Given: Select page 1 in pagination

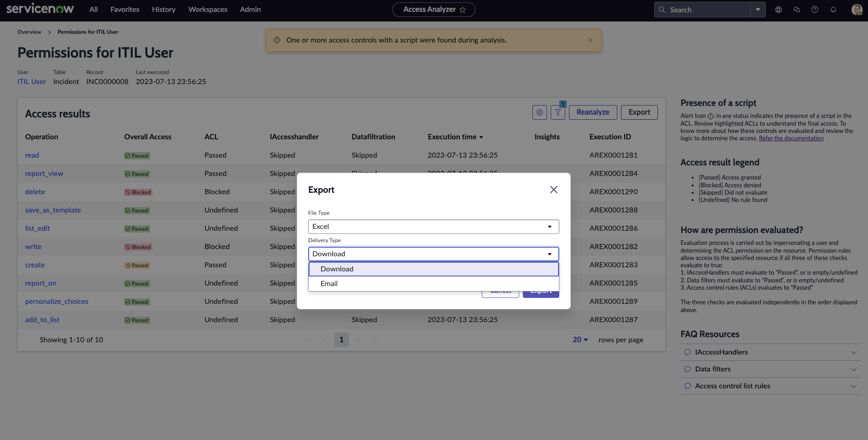Looking at the screenshot, I should point(342,340).
